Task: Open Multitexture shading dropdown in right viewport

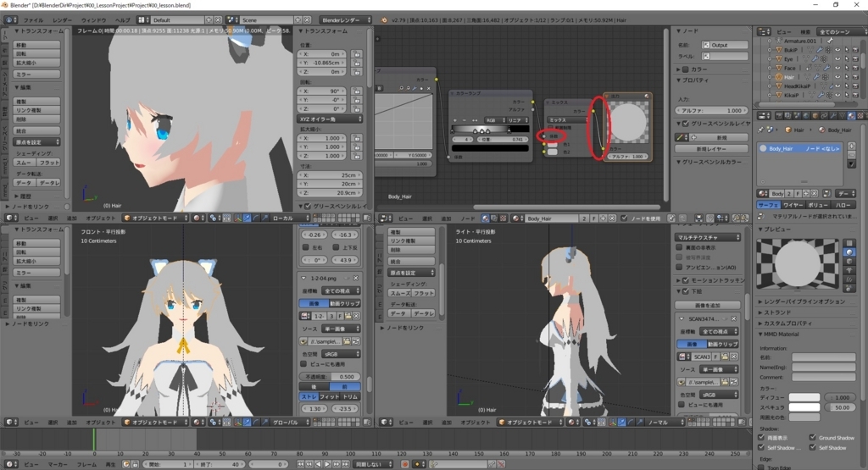Action: point(708,237)
